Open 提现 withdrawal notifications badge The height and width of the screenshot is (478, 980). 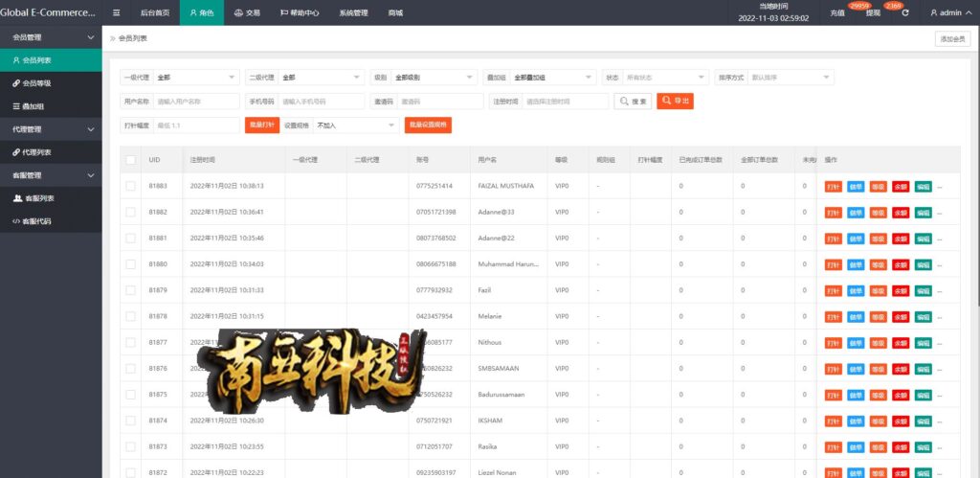point(892,6)
